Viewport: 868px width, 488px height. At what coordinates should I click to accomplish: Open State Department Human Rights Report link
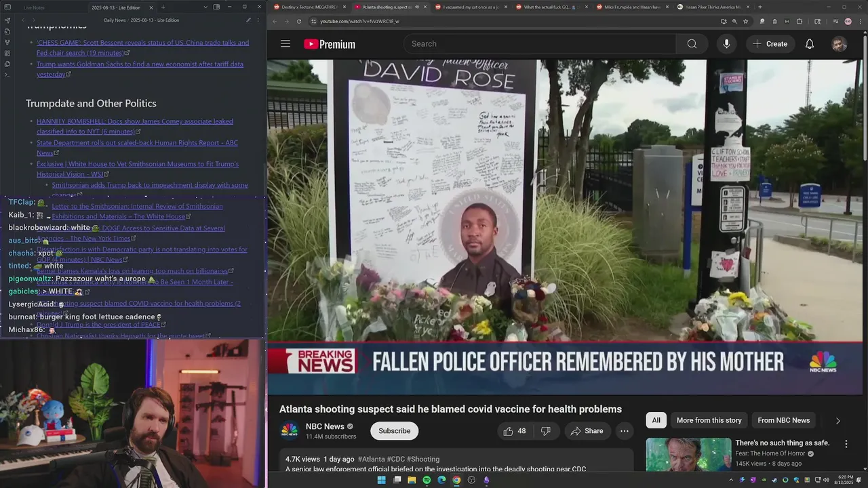coord(137,148)
